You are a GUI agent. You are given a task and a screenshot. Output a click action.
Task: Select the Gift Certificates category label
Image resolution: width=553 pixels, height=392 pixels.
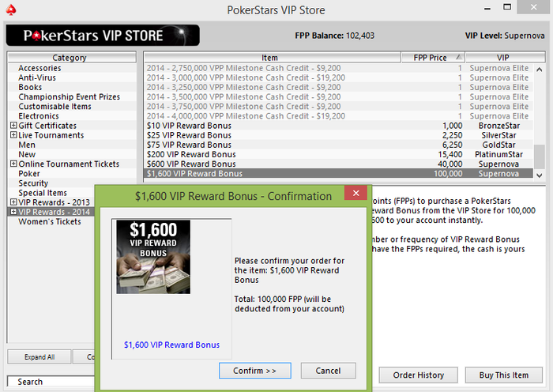[47, 125]
